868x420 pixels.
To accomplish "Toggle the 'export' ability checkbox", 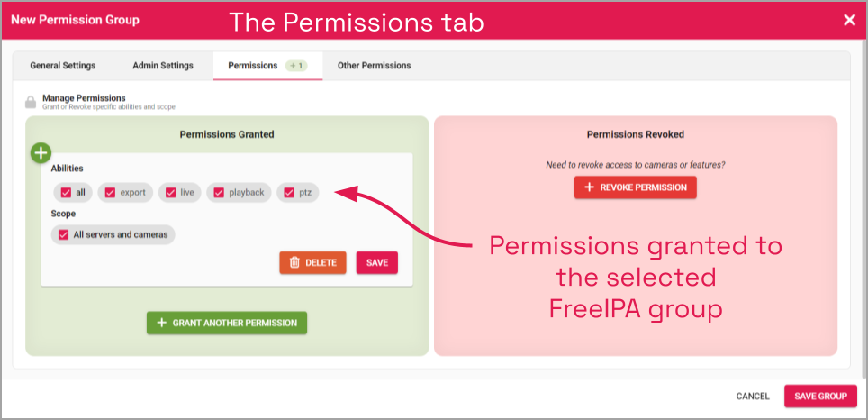I will [111, 193].
